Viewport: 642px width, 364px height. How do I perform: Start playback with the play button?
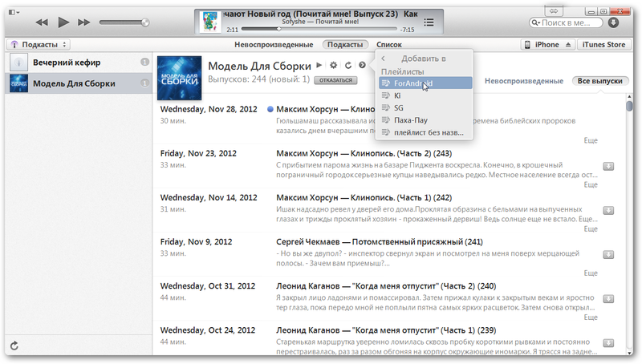[x=63, y=22]
